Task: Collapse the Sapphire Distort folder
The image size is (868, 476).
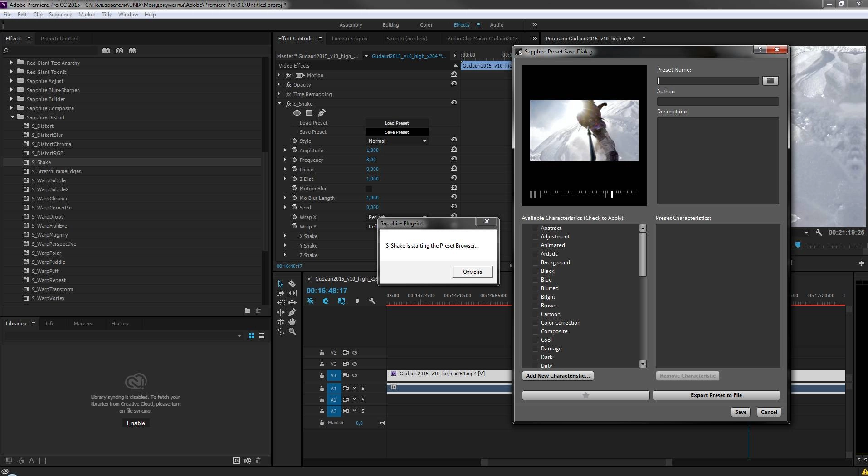Action: pyautogui.click(x=12, y=117)
